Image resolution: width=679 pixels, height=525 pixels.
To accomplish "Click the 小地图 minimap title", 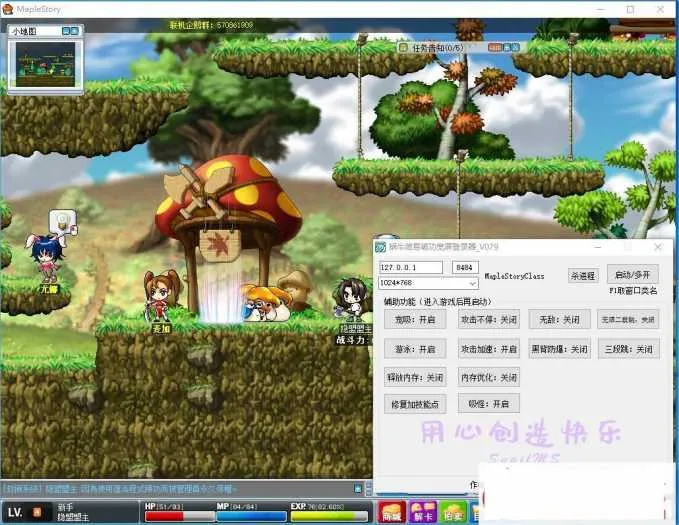I will [x=24, y=31].
